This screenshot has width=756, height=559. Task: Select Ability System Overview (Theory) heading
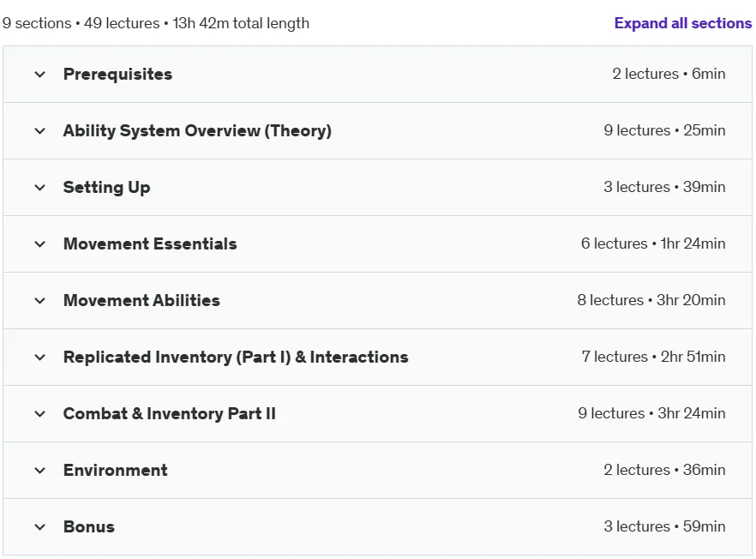pyautogui.click(x=197, y=130)
